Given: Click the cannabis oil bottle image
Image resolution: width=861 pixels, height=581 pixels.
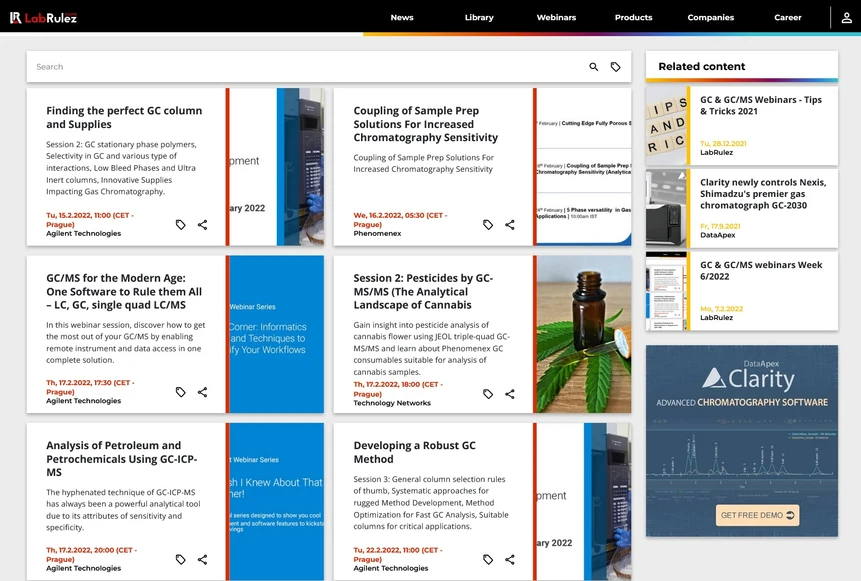Looking at the screenshot, I should (x=584, y=334).
